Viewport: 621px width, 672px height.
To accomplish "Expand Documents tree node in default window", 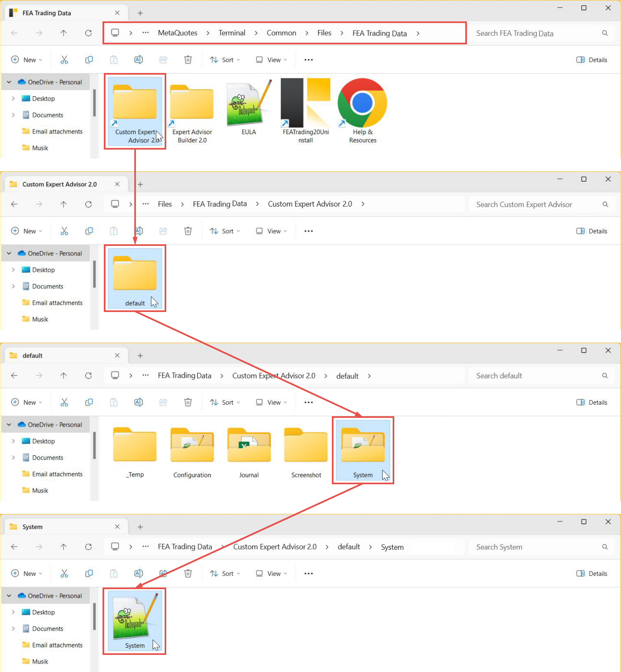I will pos(13,457).
